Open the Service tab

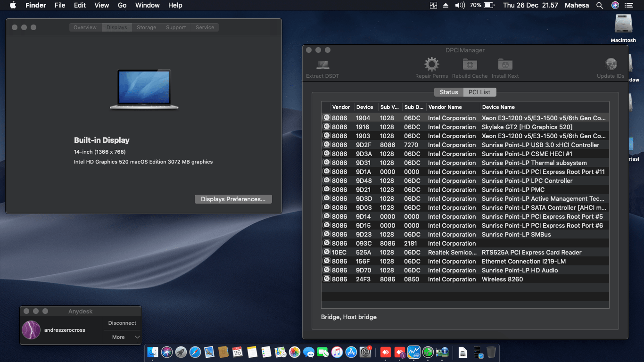coord(205,27)
